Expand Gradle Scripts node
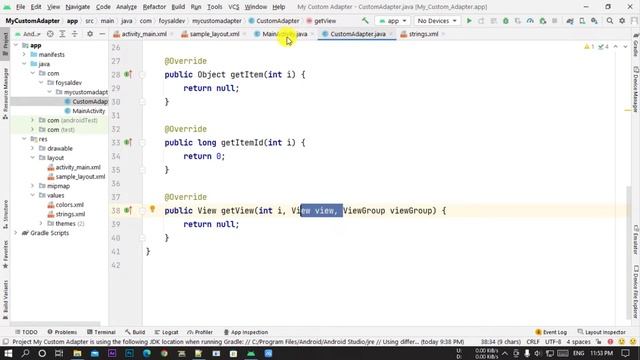 16,233
